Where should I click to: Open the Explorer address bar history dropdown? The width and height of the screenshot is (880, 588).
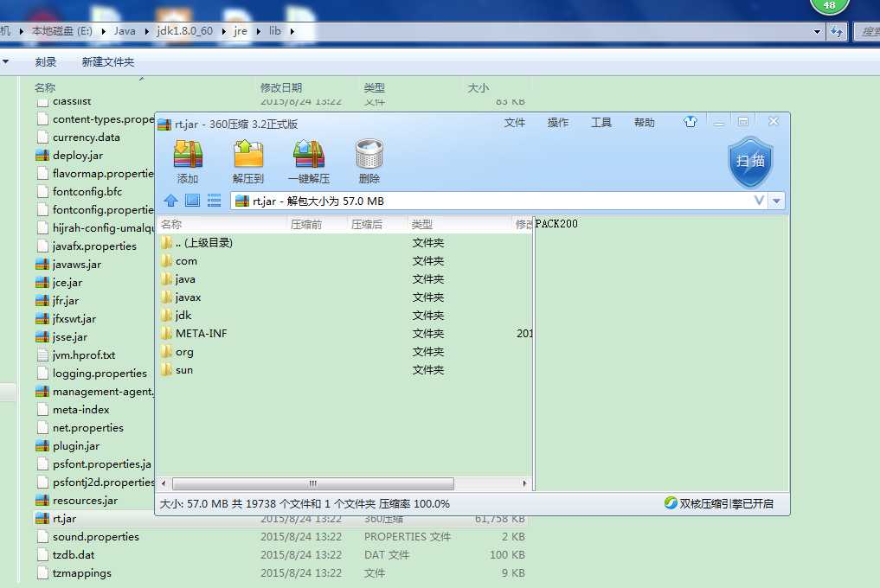817,31
